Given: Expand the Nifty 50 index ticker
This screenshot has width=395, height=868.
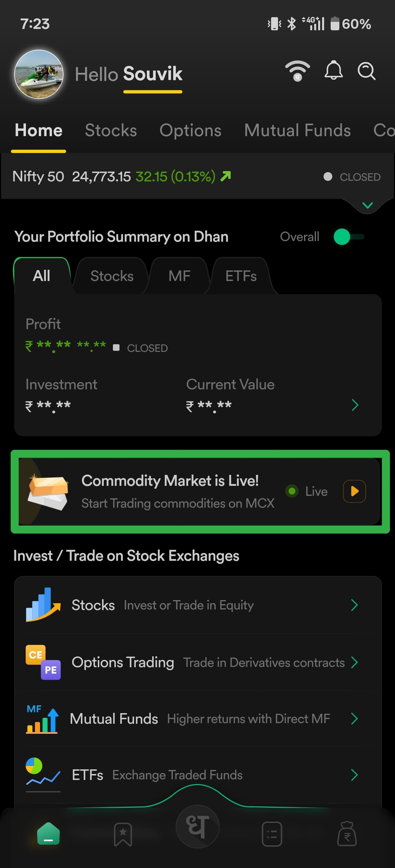Looking at the screenshot, I should [367, 205].
